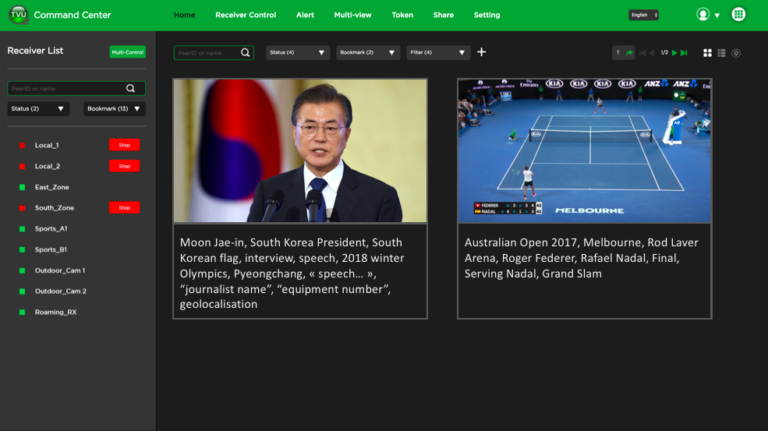Click Outdoor_Cam 1 green status indicator
Image resolution: width=768 pixels, height=431 pixels.
[x=22, y=270]
